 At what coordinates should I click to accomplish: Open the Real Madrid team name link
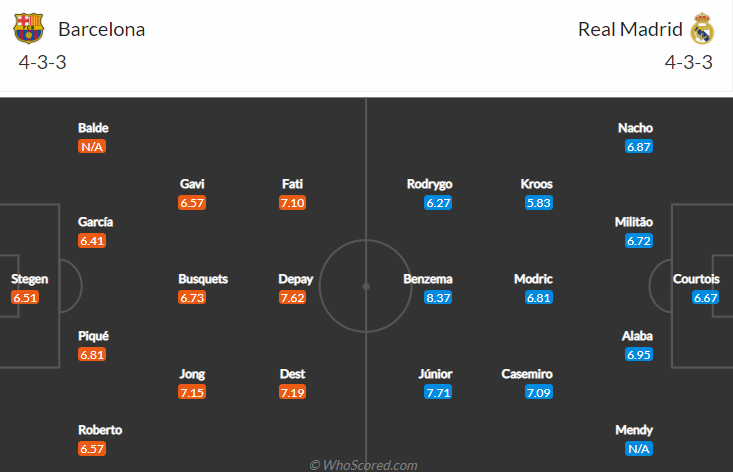pyautogui.click(x=629, y=29)
